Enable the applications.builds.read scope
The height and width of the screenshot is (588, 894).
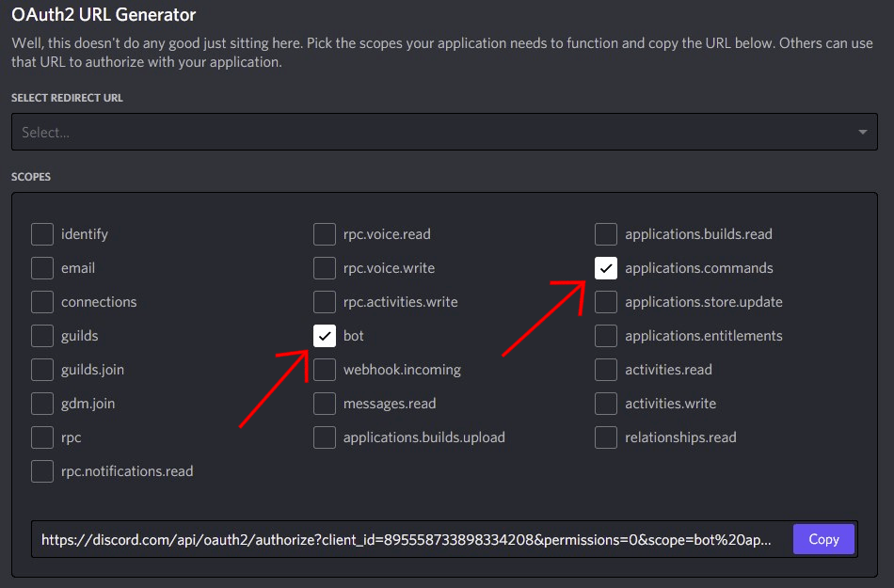click(606, 234)
